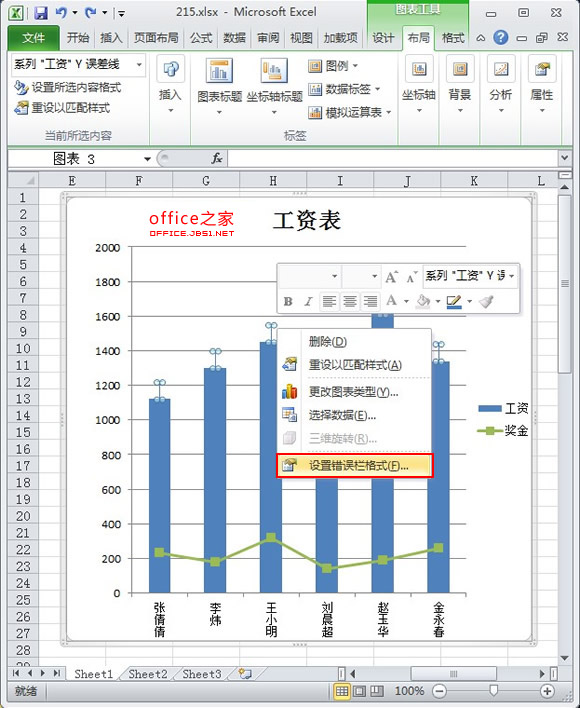The width and height of the screenshot is (580, 708).
Task: Click 设置所选内容格式 button in ribbon
Action: (67, 87)
